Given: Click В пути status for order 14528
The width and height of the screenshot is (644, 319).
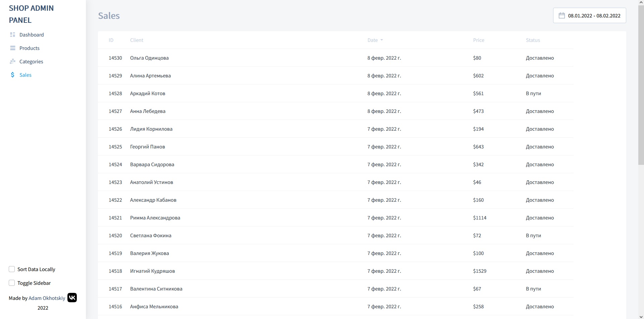Looking at the screenshot, I should [x=533, y=93].
